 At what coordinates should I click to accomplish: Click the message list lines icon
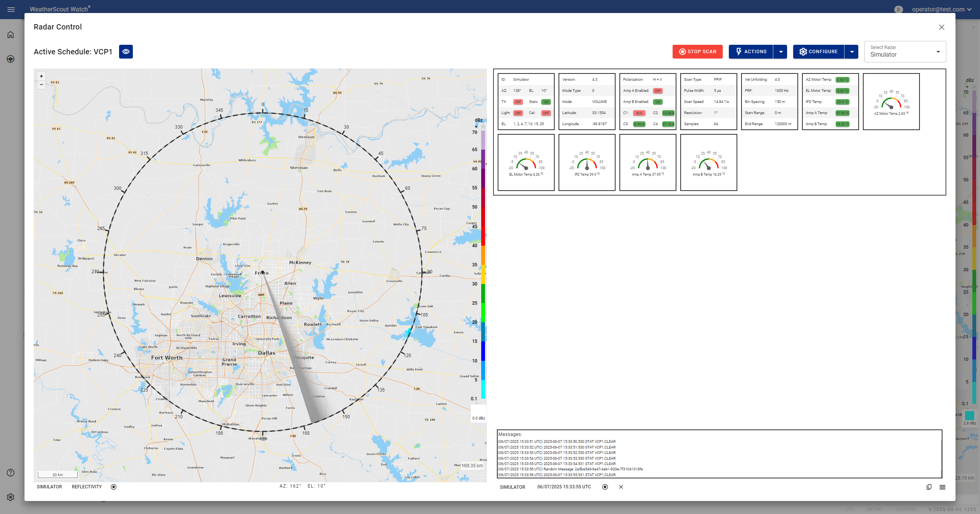(942, 487)
